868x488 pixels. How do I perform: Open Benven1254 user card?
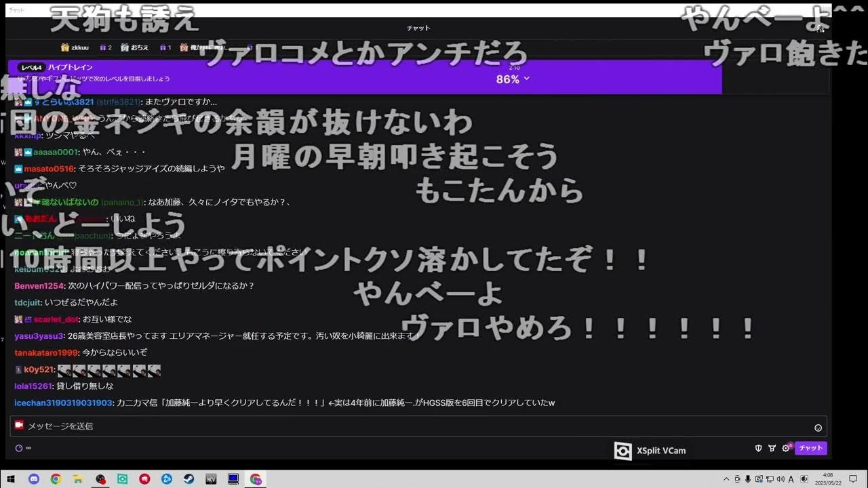coord(39,286)
